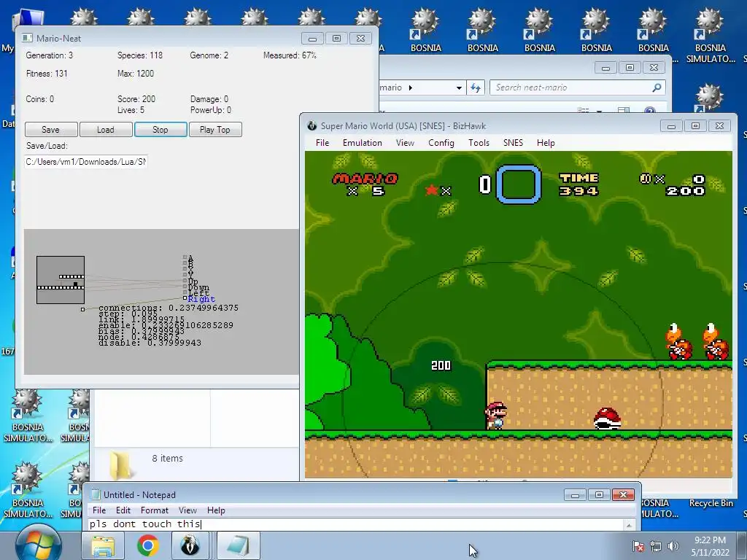
Task: Open the View menu in BizHawk
Action: [x=405, y=143]
